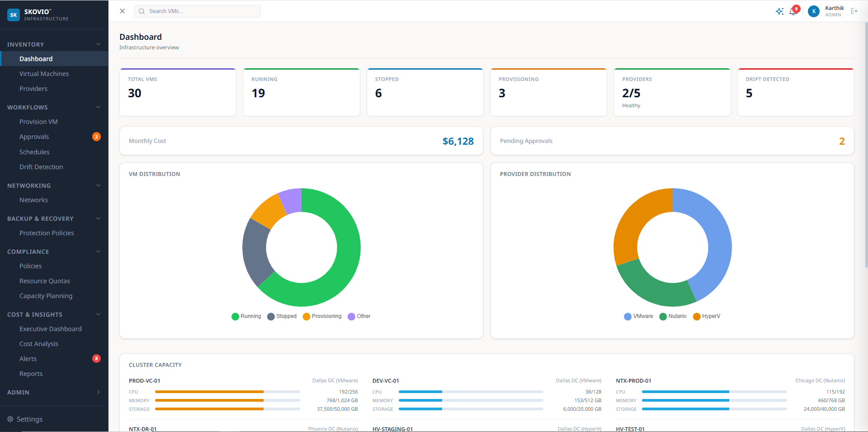This screenshot has width=868, height=432.
Task: Click the Monthly Cost $6,128 card
Action: [301, 141]
